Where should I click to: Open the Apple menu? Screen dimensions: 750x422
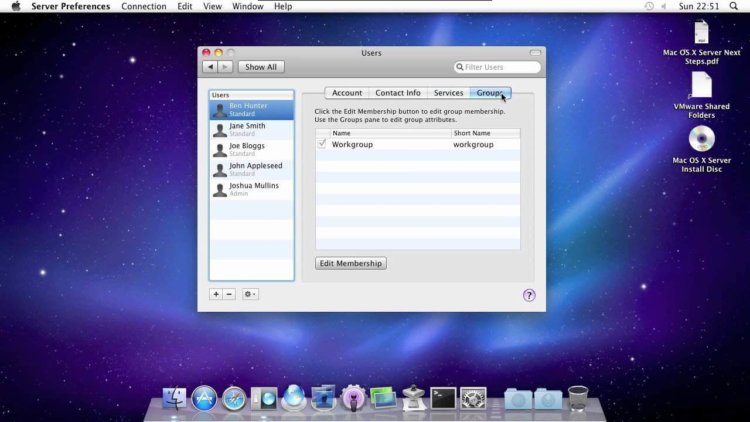tap(16, 6)
